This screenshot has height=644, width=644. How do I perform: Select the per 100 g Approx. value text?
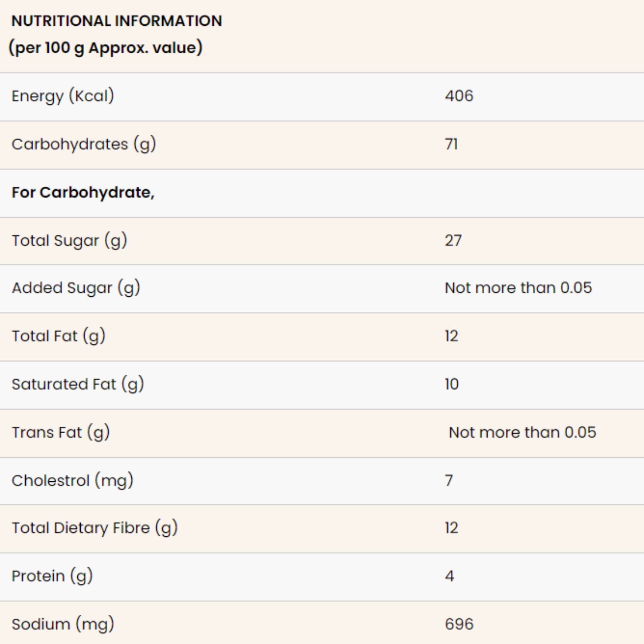(x=106, y=48)
